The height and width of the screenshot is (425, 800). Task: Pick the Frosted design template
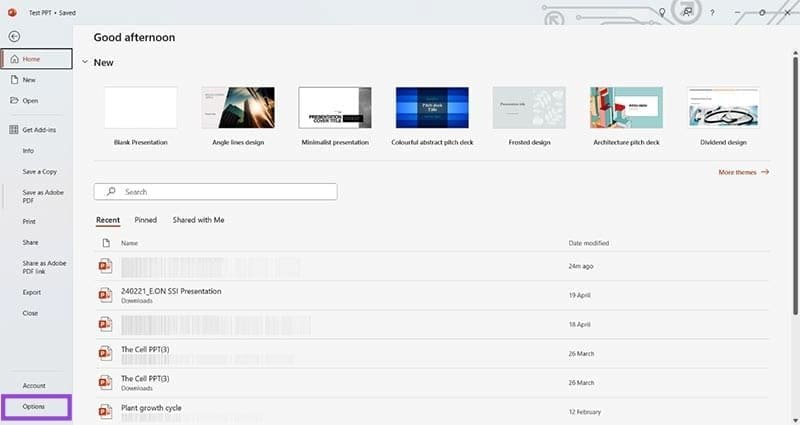(529, 116)
